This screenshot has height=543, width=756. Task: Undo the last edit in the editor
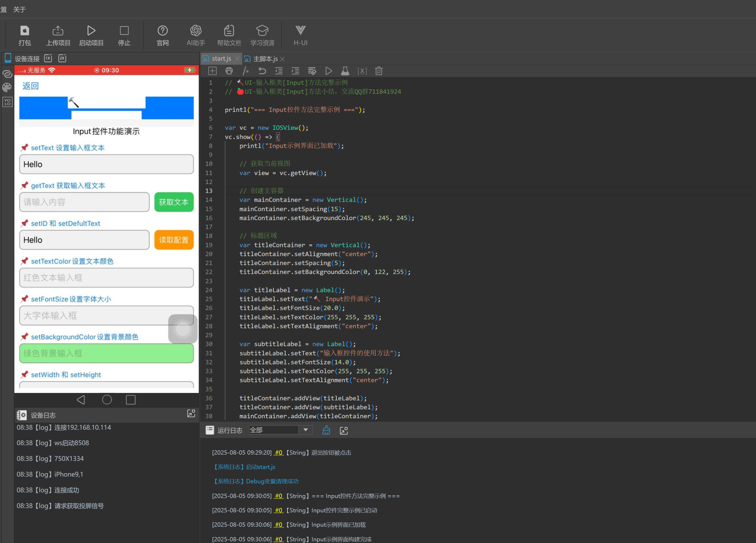click(262, 71)
